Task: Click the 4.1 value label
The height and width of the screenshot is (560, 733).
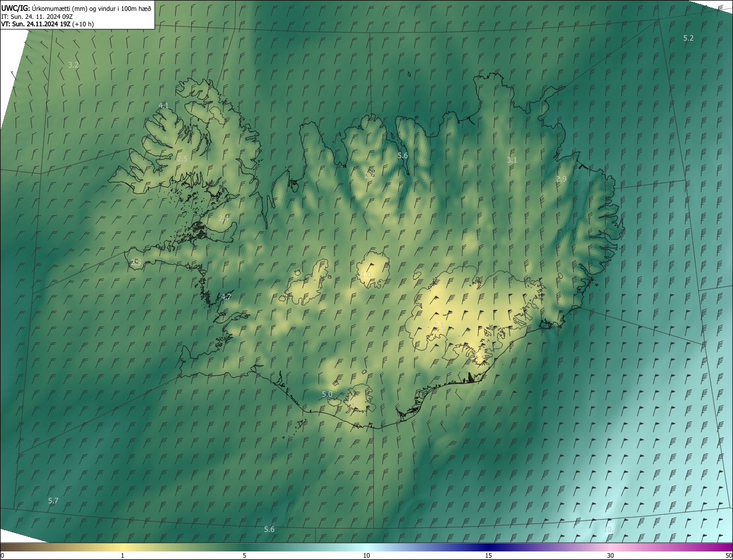Action: [163, 105]
